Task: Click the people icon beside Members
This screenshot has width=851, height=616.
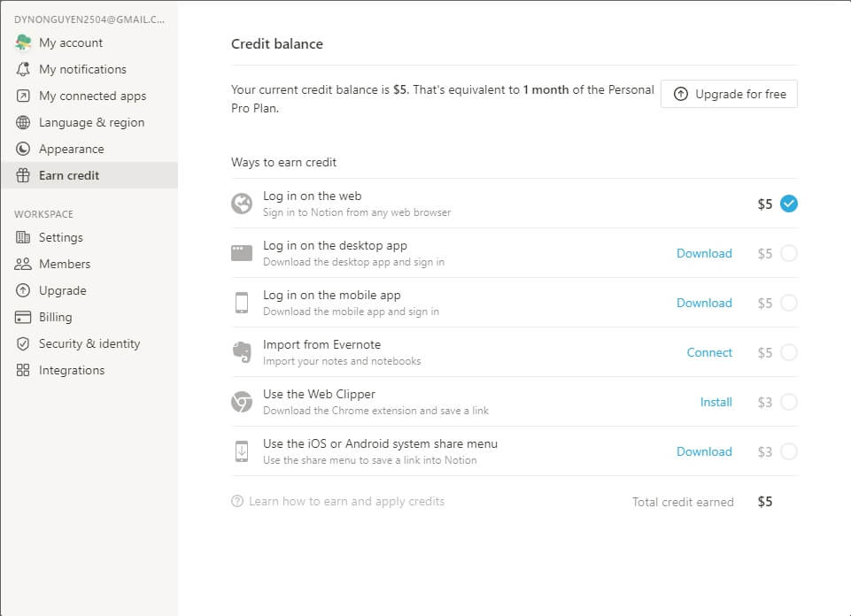Action: point(23,264)
